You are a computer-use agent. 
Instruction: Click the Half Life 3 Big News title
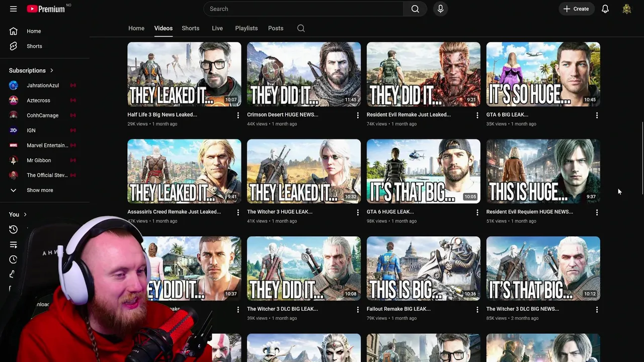(162, 115)
